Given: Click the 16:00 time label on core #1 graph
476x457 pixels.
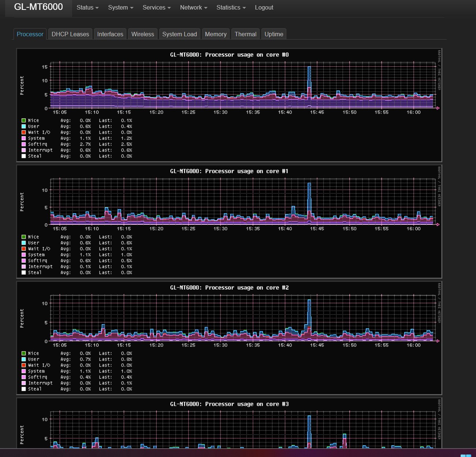Looking at the screenshot, I should [414, 228].
